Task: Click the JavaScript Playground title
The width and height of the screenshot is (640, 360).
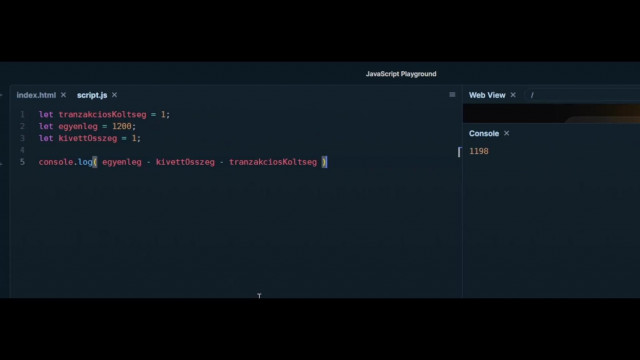Action: point(401,74)
